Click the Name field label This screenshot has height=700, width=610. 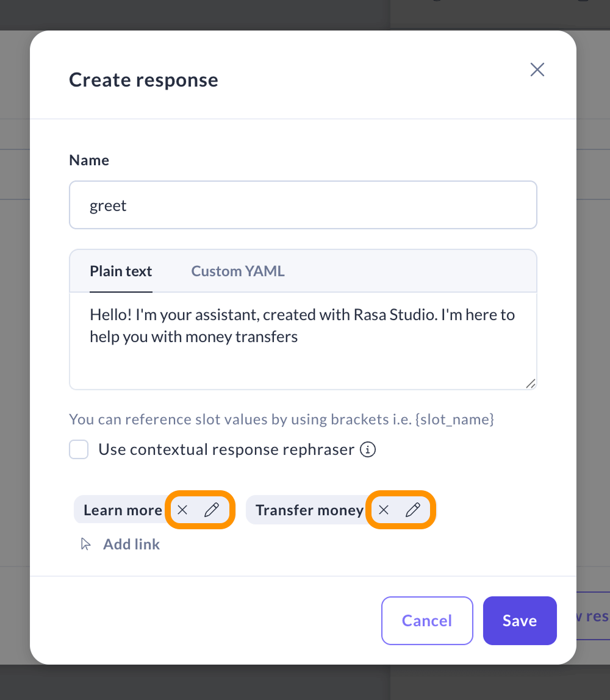(x=89, y=160)
